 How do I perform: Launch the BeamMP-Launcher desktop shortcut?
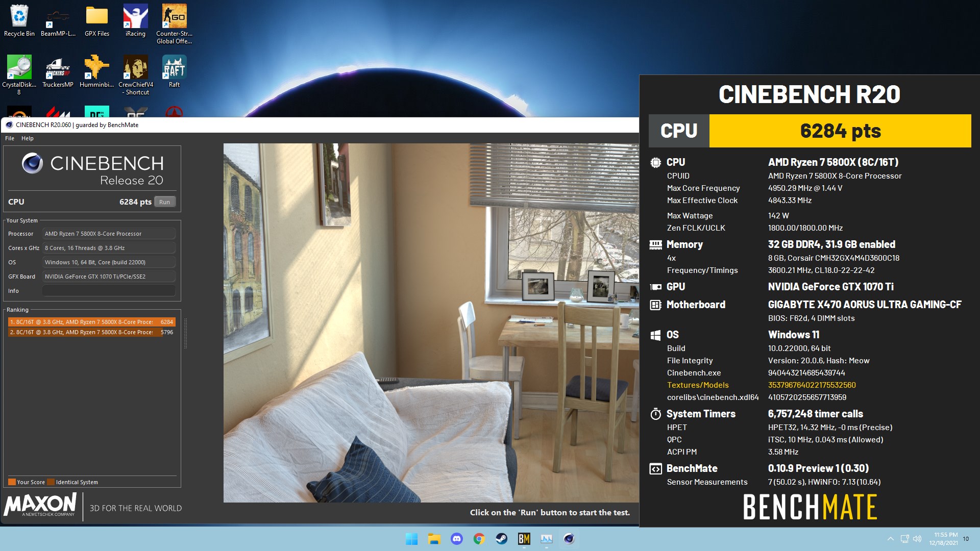pyautogui.click(x=58, y=21)
